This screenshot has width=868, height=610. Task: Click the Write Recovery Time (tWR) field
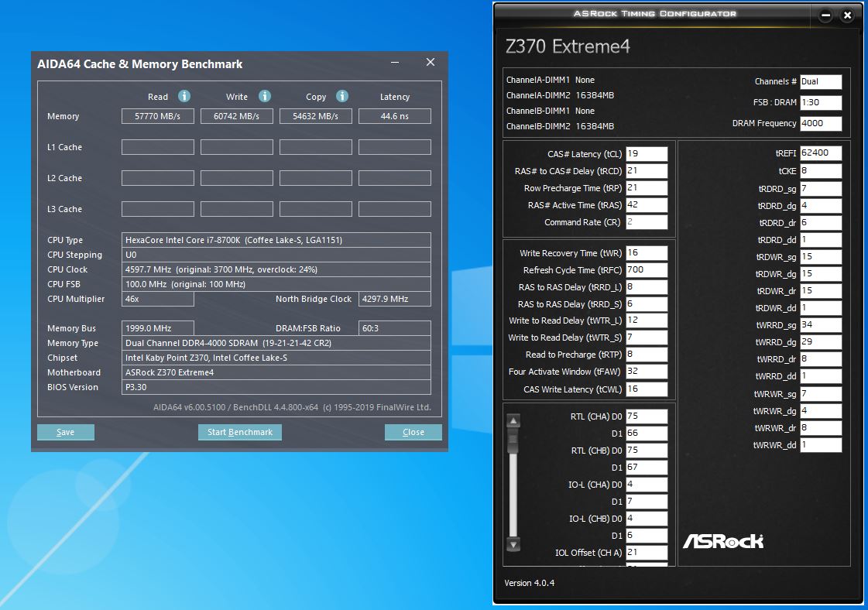tap(647, 253)
